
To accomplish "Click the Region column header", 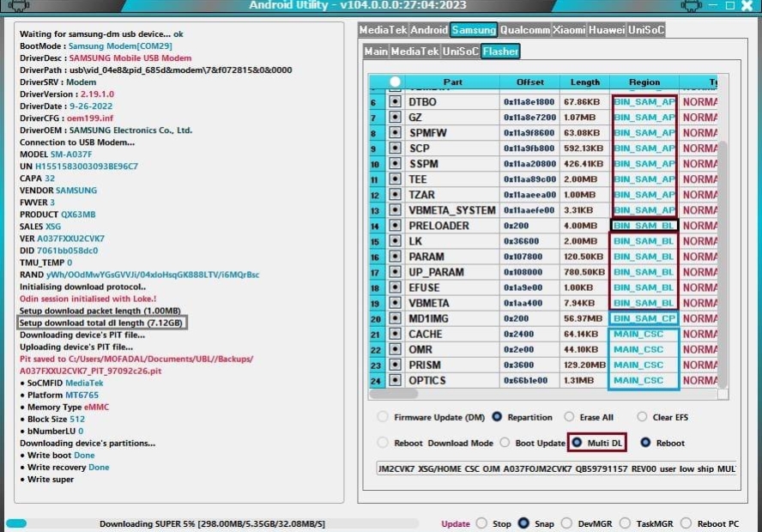I will (x=644, y=82).
